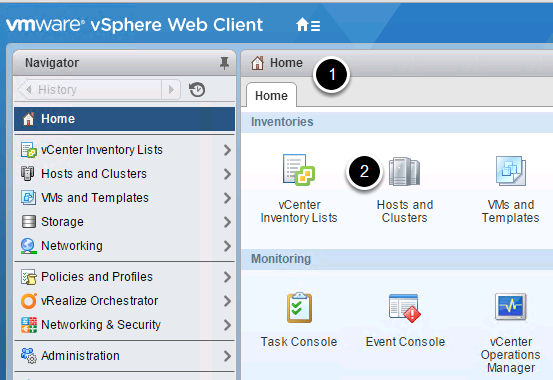Launch the Event Console icon
The width and height of the screenshot is (553, 380).
(x=405, y=308)
